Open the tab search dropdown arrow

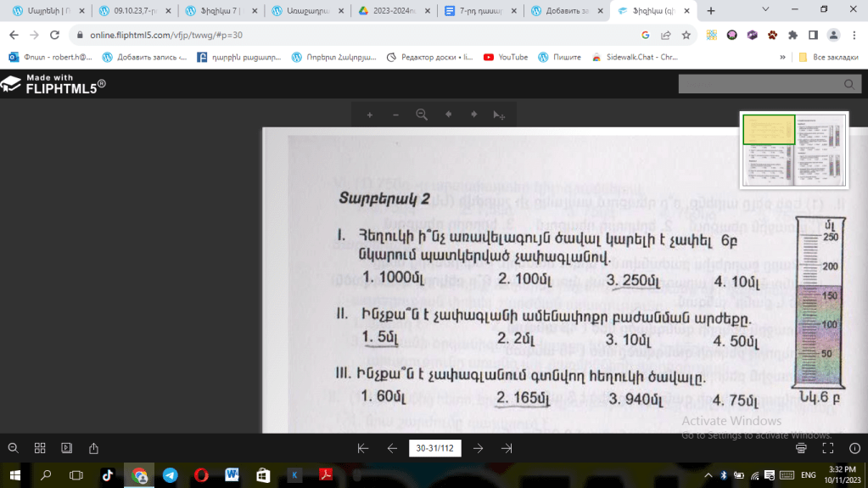765,10
